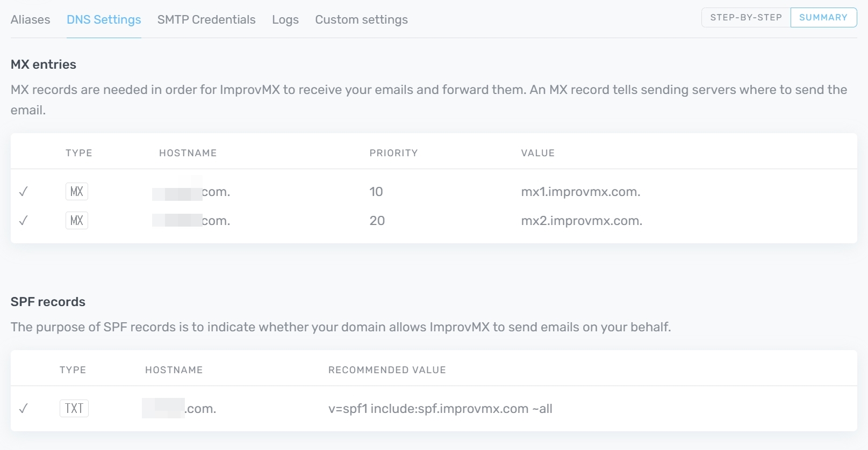Select the SPF value v=spf1 include:spf.improvmx.com ~all
The image size is (868, 450).
(x=440, y=409)
